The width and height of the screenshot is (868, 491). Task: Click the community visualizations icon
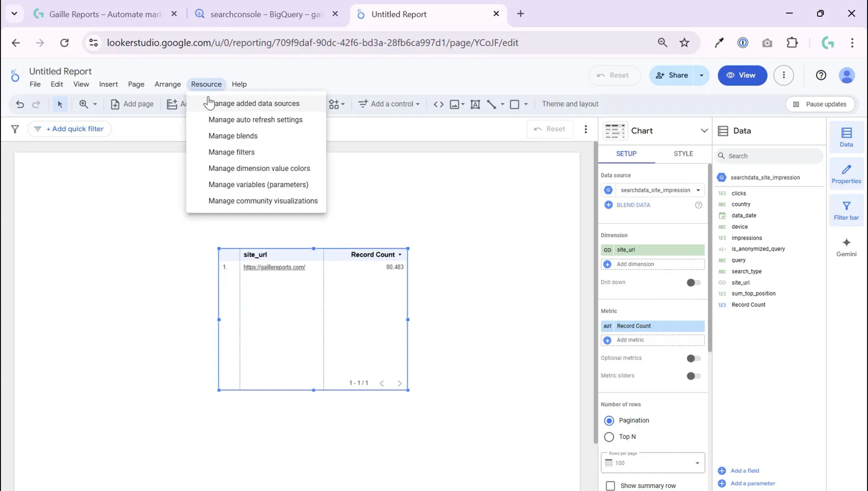(334, 104)
